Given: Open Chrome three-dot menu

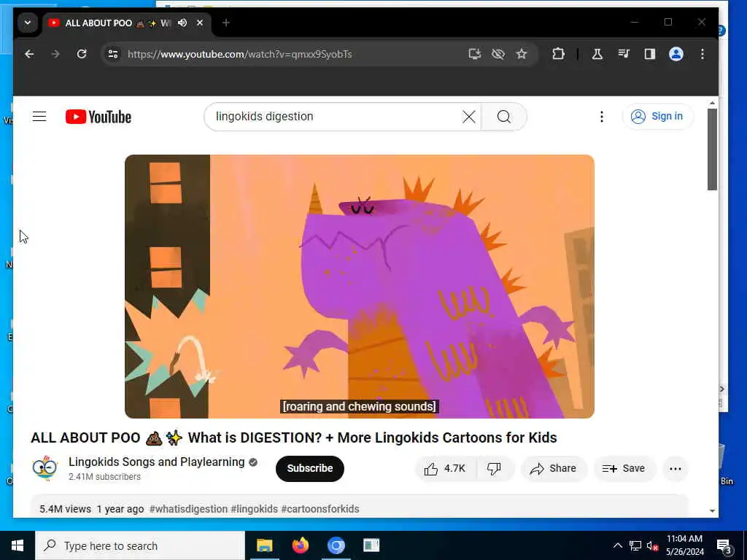Looking at the screenshot, I should (x=703, y=54).
